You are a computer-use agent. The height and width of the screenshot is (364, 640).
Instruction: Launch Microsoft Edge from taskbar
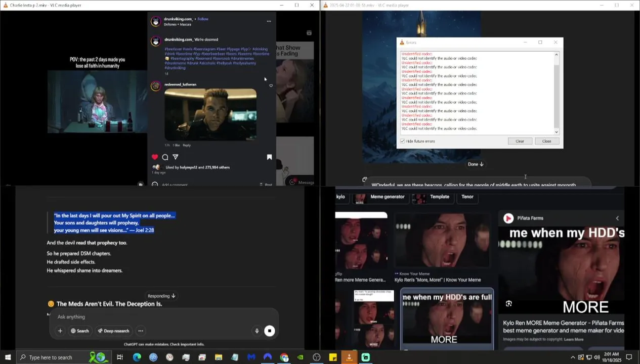pyautogui.click(x=137, y=357)
